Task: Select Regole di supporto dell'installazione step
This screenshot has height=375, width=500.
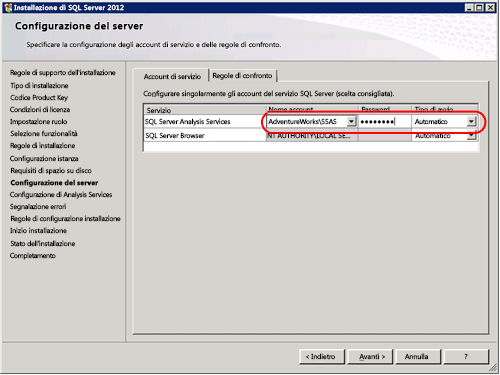Action: tap(63, 73)
